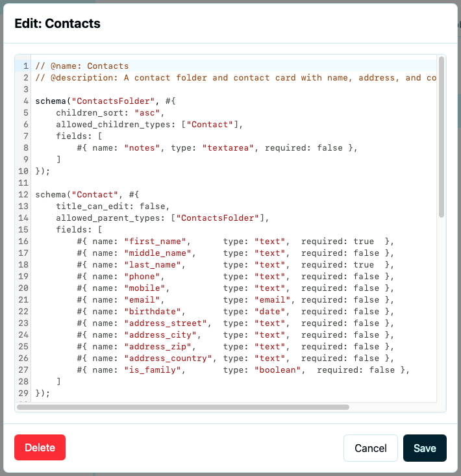Click the "is_family" field string
Viewport: 461px width, 476px height.
click(153, 370)
